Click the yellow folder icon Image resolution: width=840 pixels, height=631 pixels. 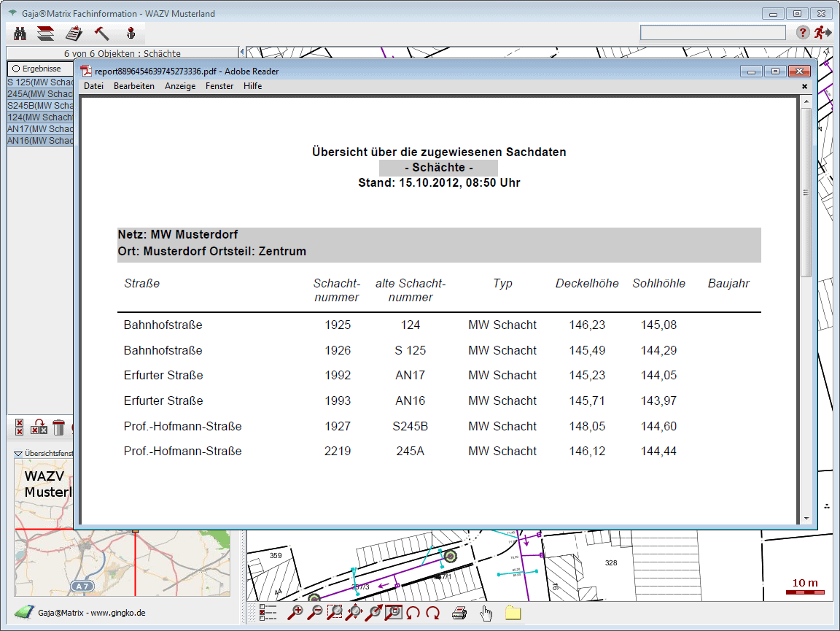click(513, 613)
